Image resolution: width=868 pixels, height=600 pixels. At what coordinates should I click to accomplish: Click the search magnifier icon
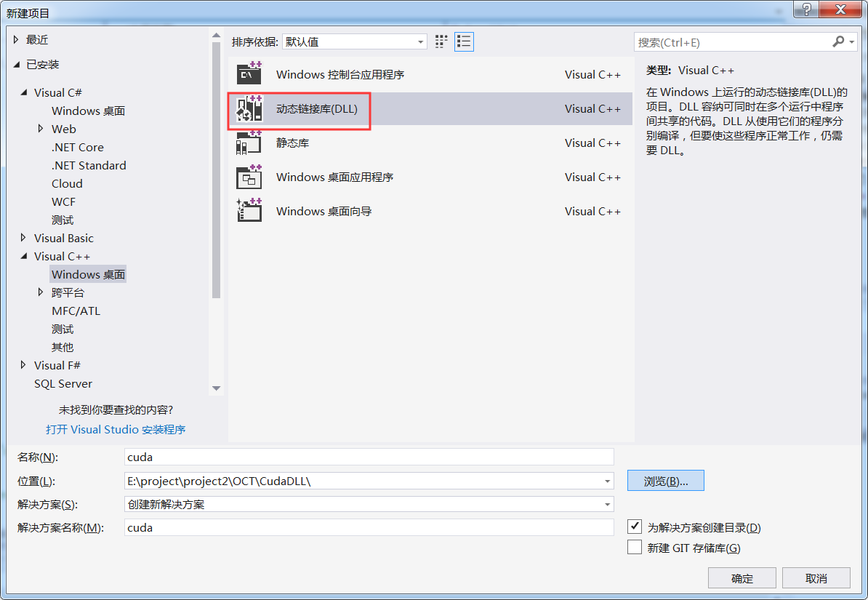[x=838, y=41]
